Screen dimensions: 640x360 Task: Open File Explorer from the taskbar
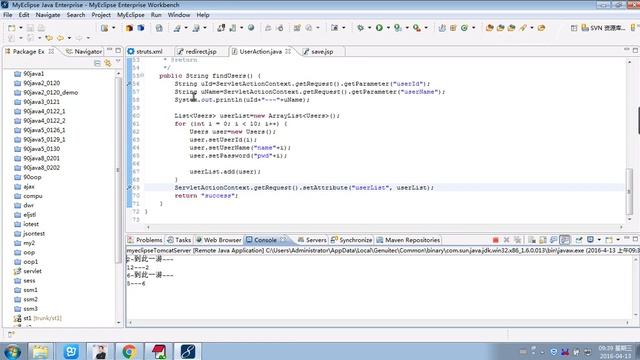pyautogui.click(x=40, y=351)
